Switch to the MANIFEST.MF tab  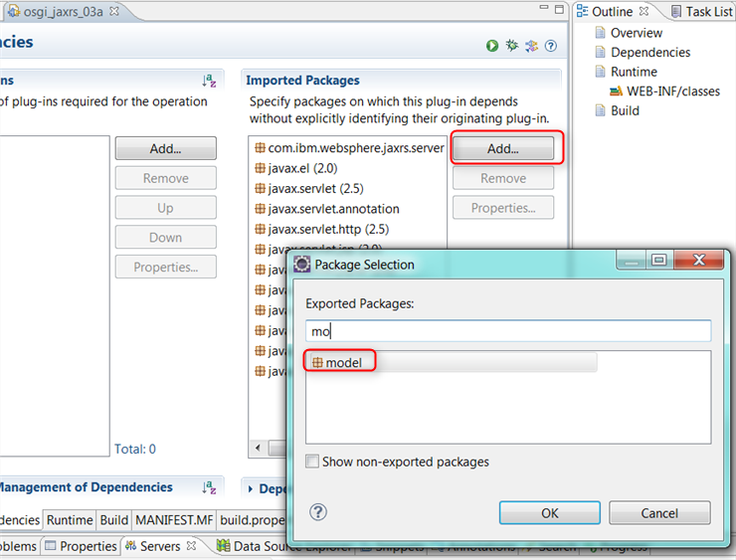coord(174,520)
